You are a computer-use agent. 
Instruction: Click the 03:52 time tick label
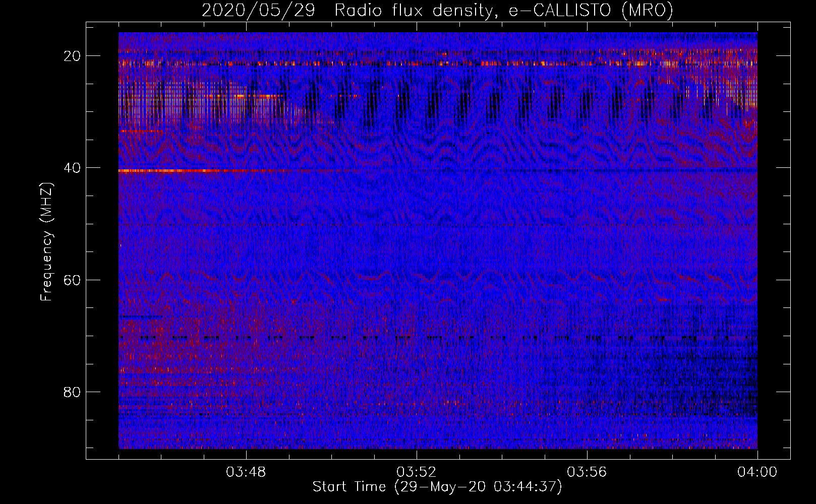[x=417, y=472]
